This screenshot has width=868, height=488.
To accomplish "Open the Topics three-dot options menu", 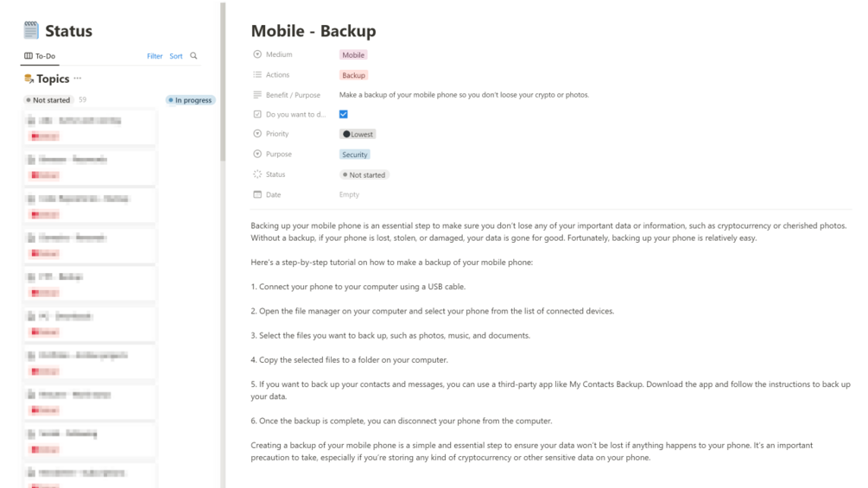I will pyautogui.click(x=78, y=79).
